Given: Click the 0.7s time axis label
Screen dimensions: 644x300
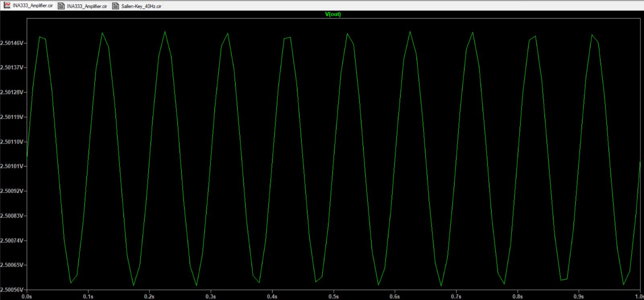Looking at the screenshot, I should (456, 296).
